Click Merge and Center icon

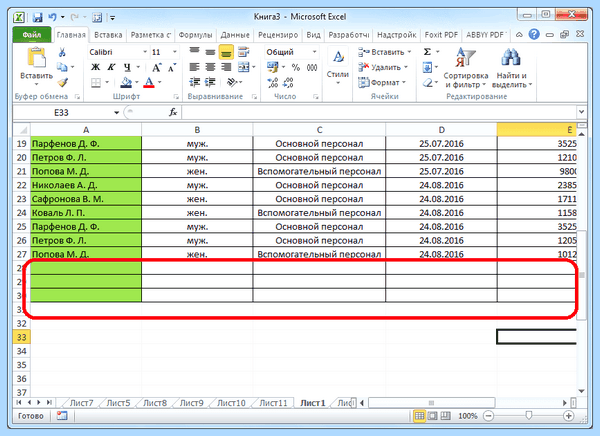244,67
